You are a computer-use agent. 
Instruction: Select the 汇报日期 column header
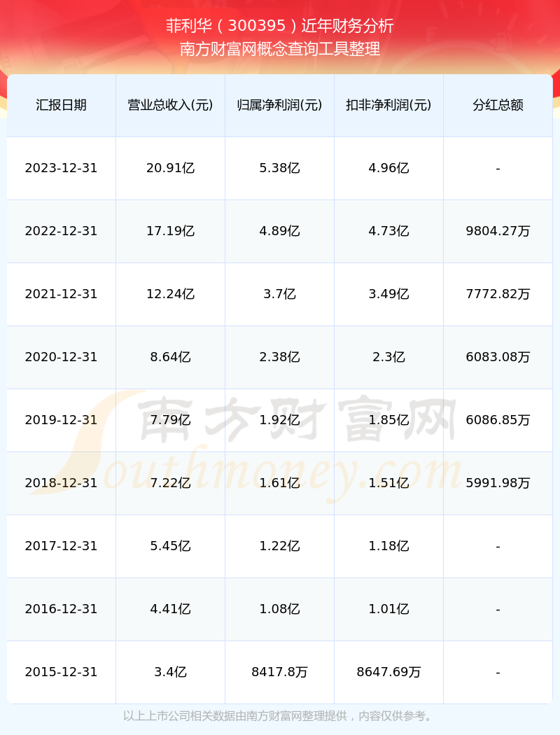pyautogui.click(x=62, y=105)
